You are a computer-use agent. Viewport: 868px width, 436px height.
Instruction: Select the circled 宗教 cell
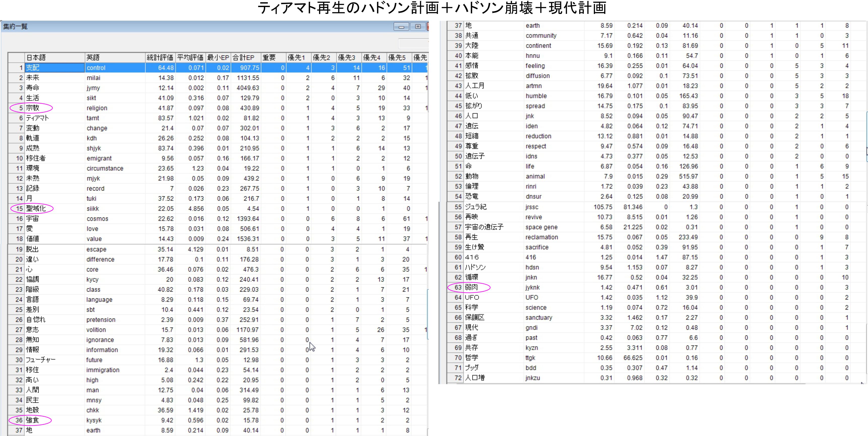tap(33, 108)
